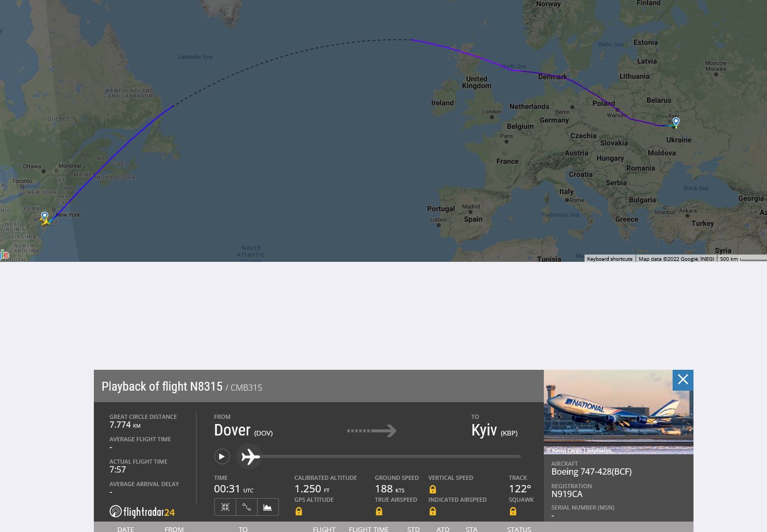Click the Dover origin marker on map

[x=45, y=216]
